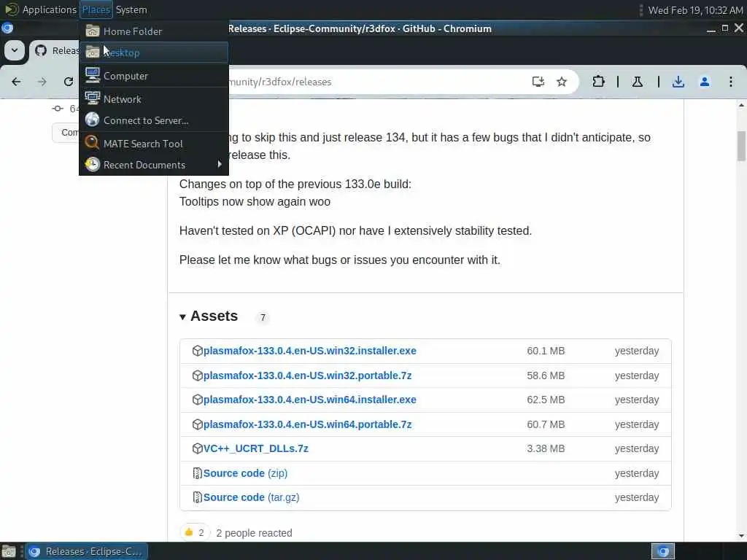Image resolution: width=747 pixels, height=560 pixels.
Task: Download Source code (tar.gz)
Action: click(x=252, y=497)
